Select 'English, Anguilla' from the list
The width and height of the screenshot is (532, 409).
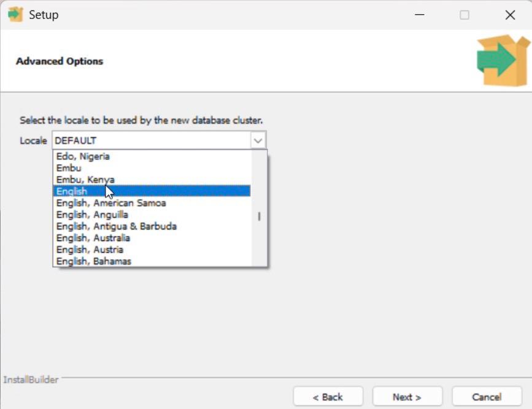point(92,215)
